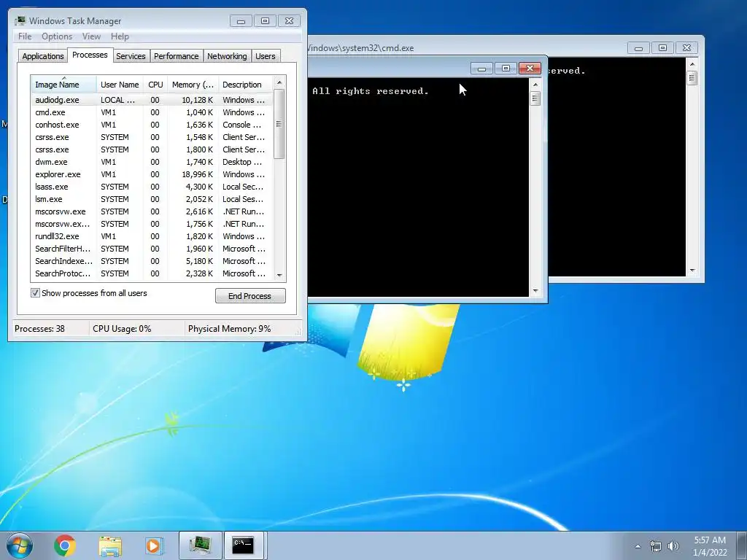Select the conhost.exe process row

coord(152,125)
